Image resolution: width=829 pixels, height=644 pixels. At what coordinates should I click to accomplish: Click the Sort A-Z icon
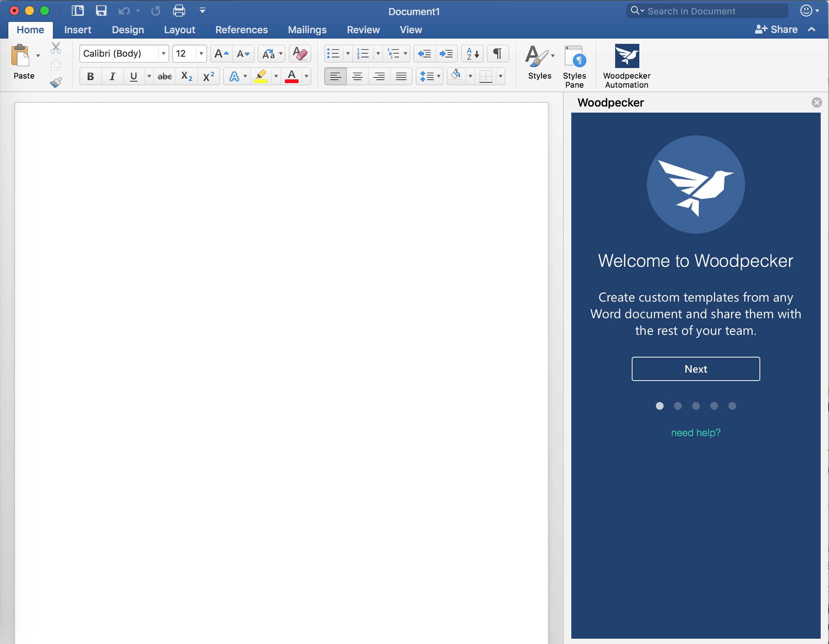[x=472, y=54]
